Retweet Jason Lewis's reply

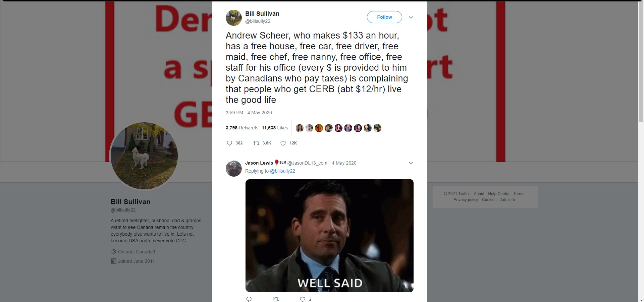point(276,299)
